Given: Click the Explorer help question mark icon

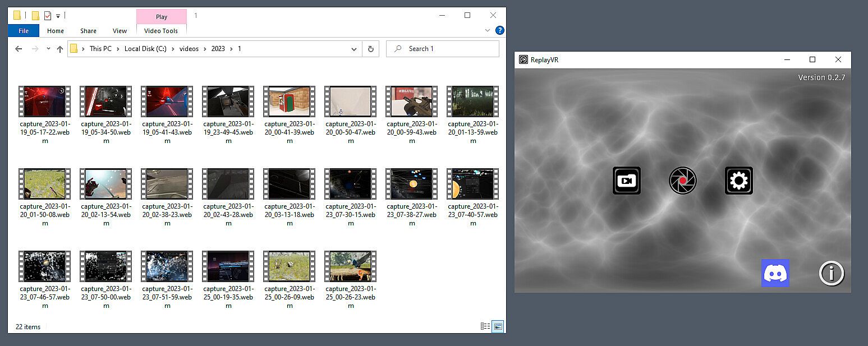Looking at the screenshot, I should (499, 30).
